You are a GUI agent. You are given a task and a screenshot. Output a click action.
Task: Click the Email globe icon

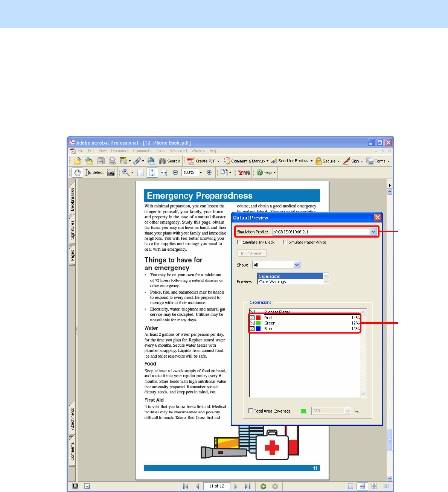tap(151, 161)
